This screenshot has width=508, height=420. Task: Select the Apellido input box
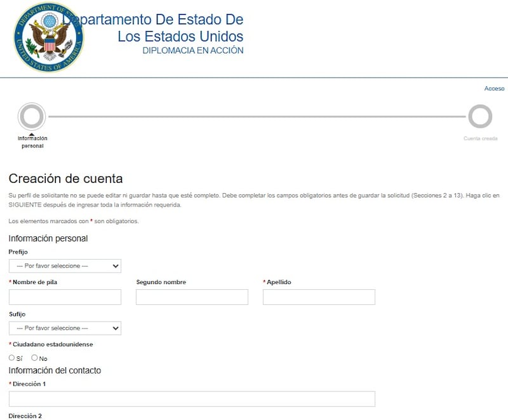(x=319, y=297)
